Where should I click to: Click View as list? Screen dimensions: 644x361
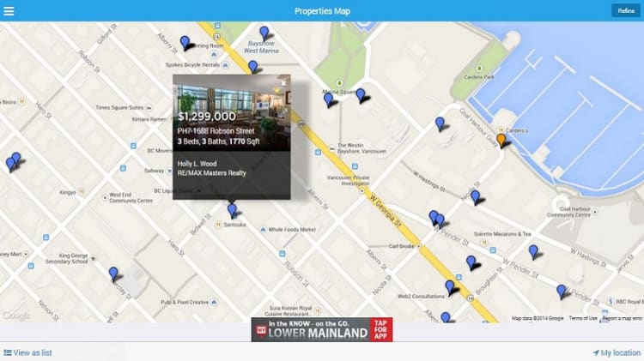coord(28,352)
